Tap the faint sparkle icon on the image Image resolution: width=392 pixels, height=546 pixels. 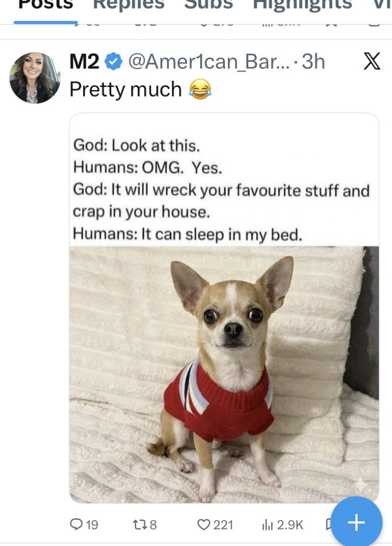(361, 485)
